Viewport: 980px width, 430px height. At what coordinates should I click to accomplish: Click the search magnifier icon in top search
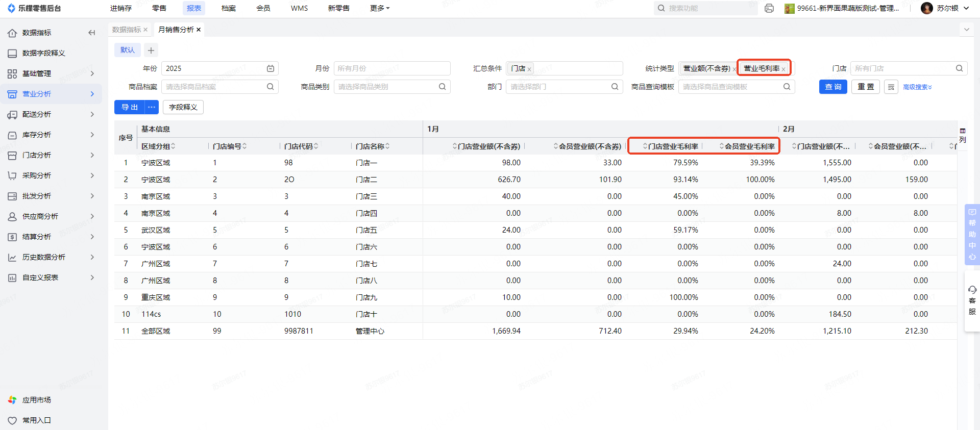[661, 8]
